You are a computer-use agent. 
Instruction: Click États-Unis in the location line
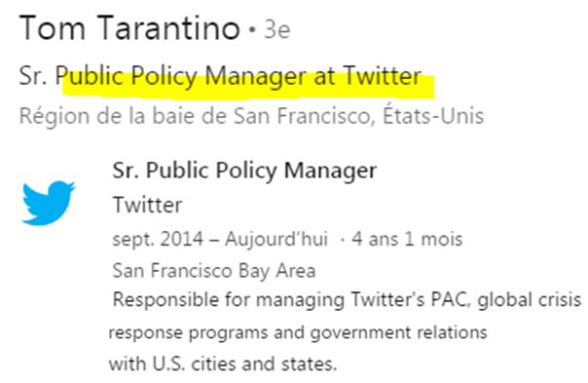(x=433, y=115)
